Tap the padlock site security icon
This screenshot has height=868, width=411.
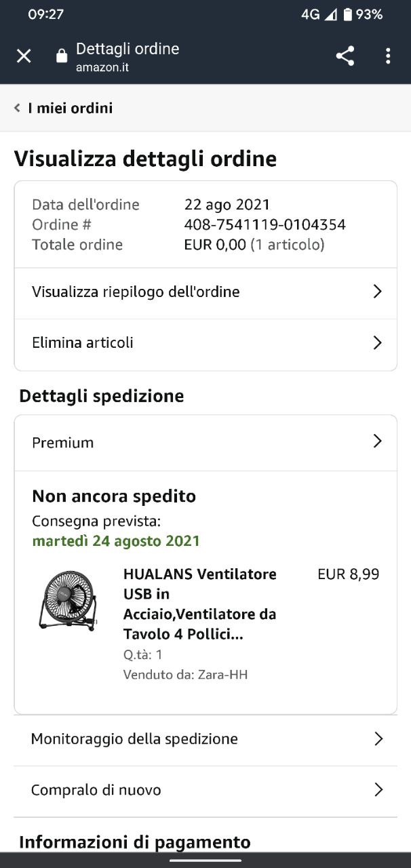coord(62,56)
